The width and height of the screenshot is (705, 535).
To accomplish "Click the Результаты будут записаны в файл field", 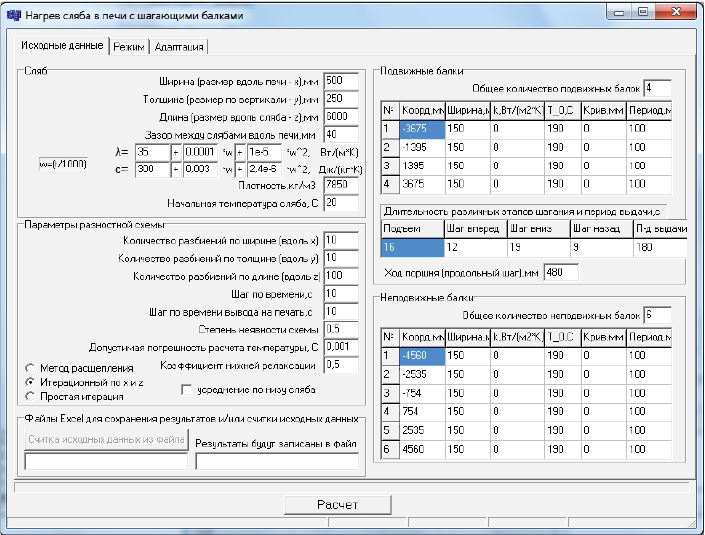I will [276, 461].
